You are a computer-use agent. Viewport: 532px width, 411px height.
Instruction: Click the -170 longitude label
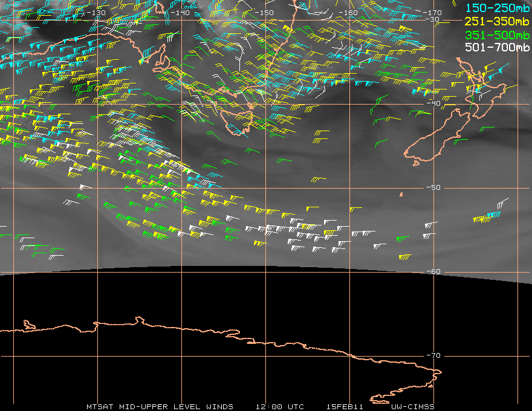pyautogui.click(x=433, y=13)
